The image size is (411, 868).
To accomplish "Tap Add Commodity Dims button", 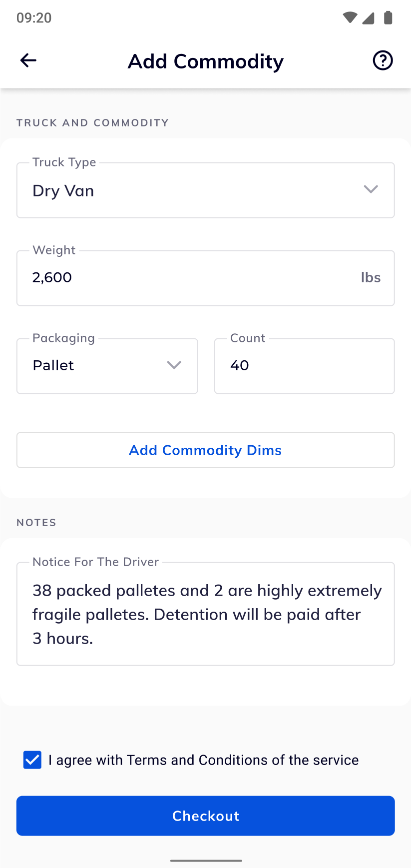I will pyautogui.click(x=205, y=450).
